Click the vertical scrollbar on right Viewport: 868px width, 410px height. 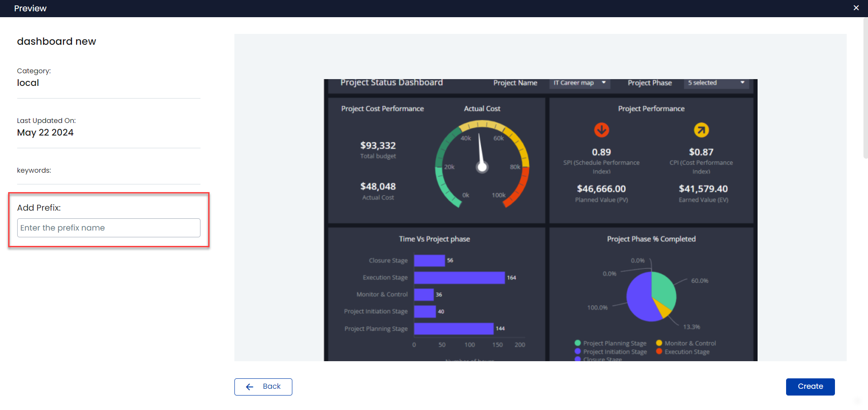[x=865, y=90]
